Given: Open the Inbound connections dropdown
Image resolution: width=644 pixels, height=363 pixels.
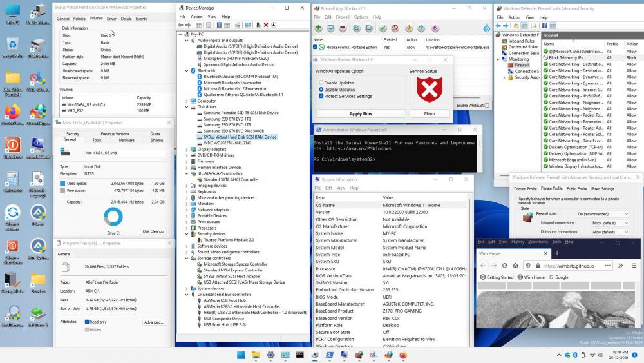Looking at the screenshot, I should click(610, 223).
